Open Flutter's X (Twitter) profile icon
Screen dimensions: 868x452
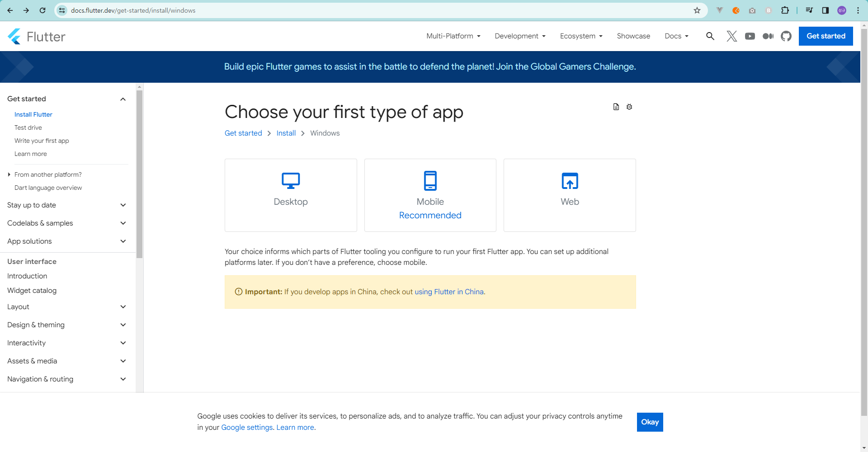coord(732,36)
